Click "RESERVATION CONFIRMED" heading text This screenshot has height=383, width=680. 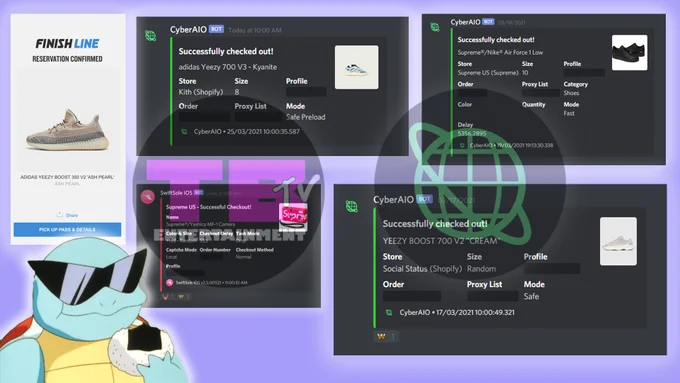(67, 59)
